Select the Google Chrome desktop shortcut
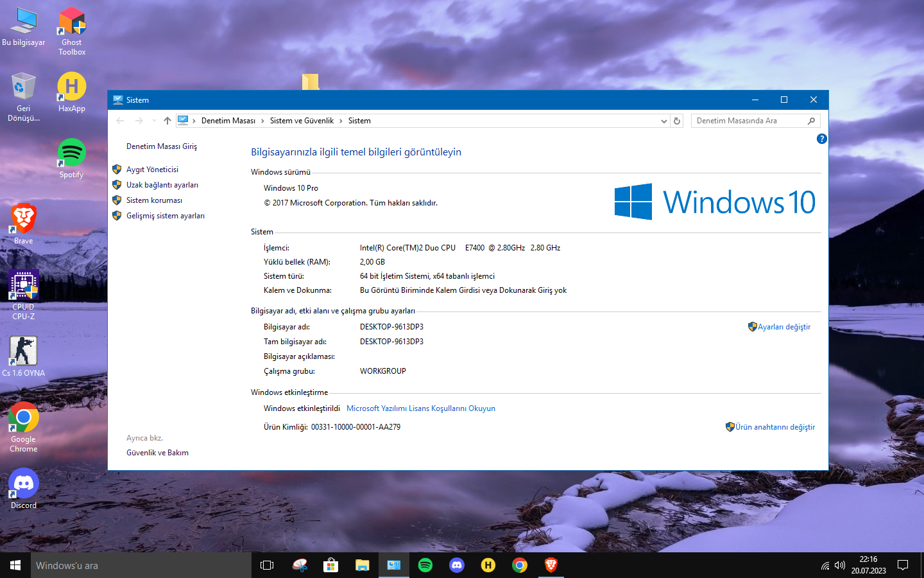 click(24, 427)
